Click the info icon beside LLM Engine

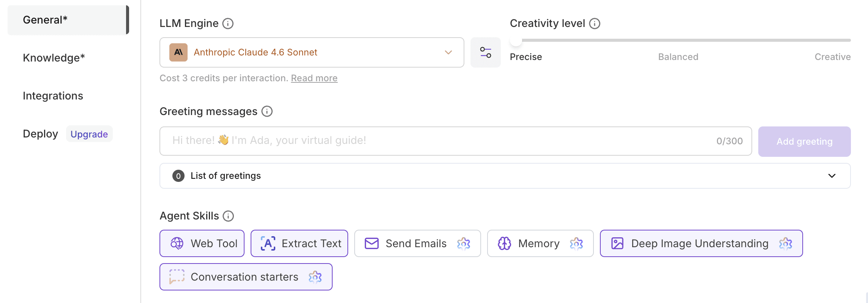228,24
